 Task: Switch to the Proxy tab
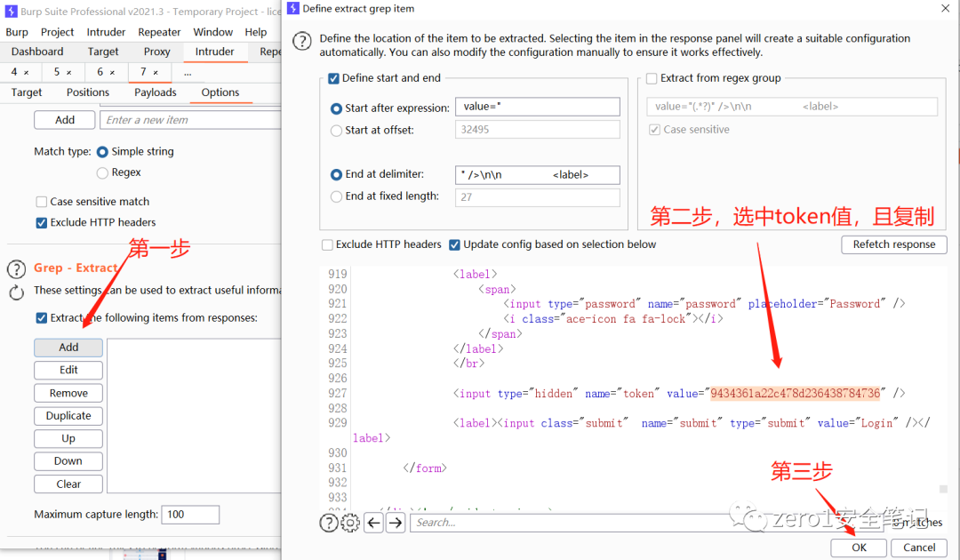tap(156, 52)
